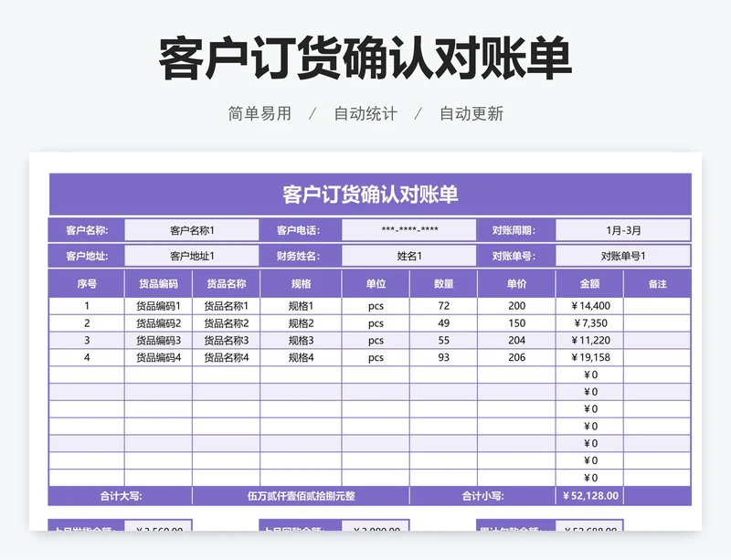Click the 对账周期: label cell
The image size is (731, 560).
516,230
